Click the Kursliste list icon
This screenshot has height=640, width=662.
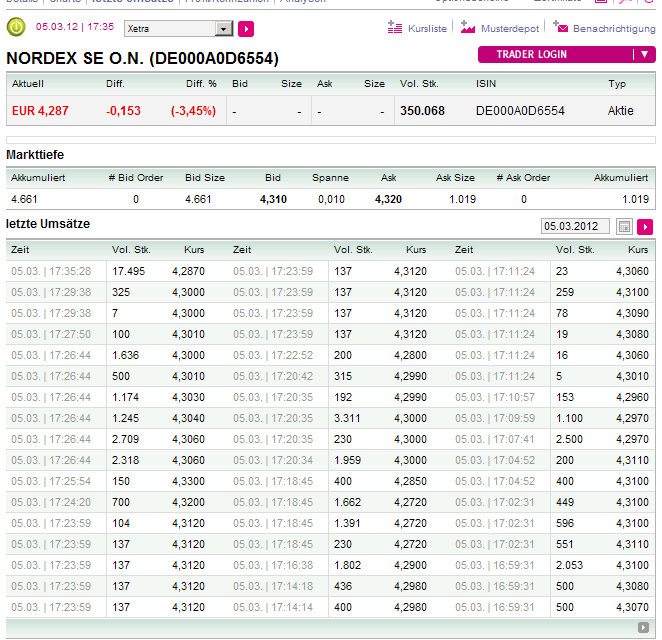pos(394,28)
